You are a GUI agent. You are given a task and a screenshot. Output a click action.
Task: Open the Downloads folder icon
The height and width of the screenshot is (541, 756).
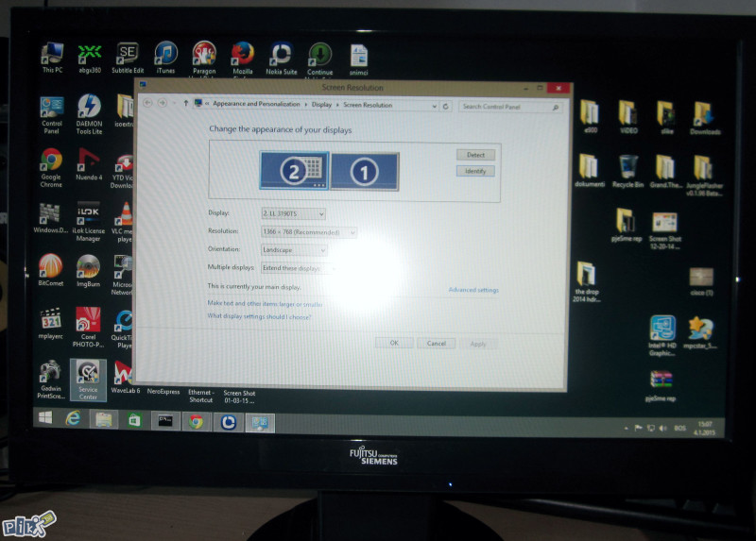click(x=705, y=119)
